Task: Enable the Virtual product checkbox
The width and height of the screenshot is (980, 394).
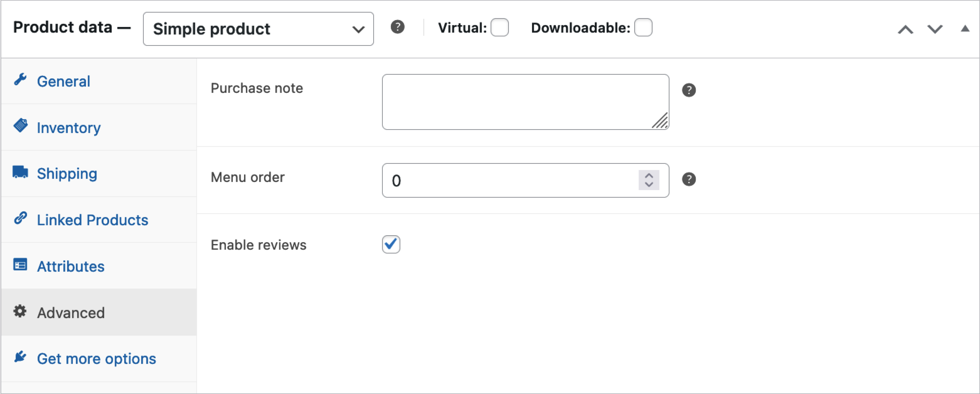Action: click(500, 27)
